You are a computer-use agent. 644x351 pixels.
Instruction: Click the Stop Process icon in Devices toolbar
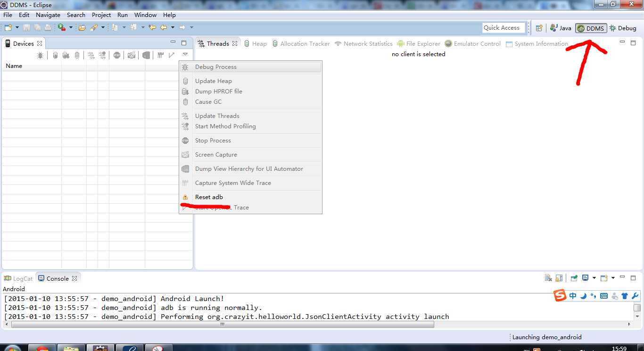pos(117,55)
